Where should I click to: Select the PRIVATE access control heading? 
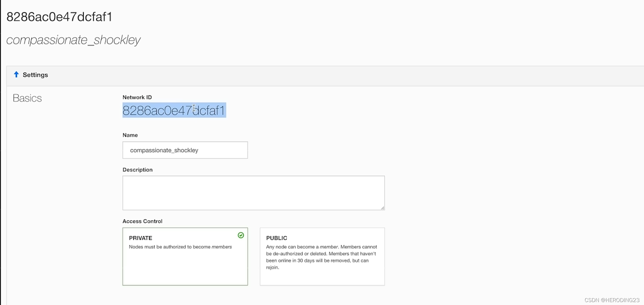tap(140, 238)
